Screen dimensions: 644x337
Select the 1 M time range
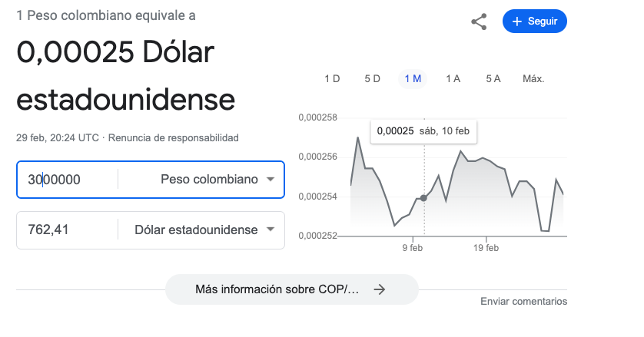[413, 79]
